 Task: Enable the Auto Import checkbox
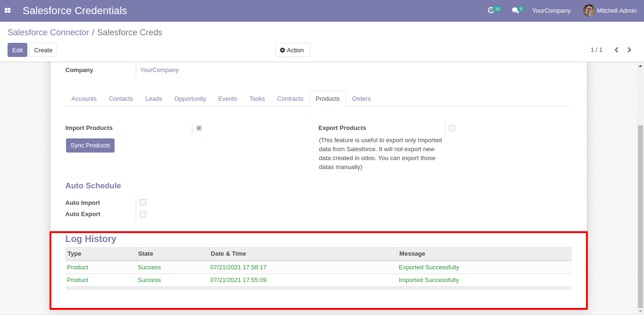[143, 202]
